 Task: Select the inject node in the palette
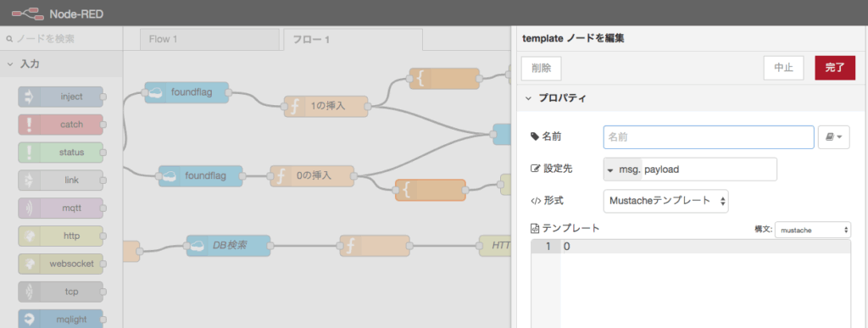[x=61, y=97]
